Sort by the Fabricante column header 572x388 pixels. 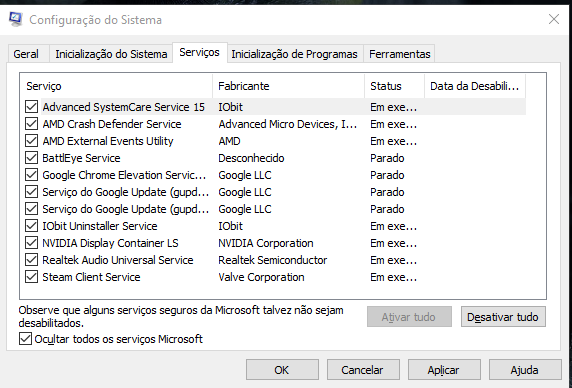click(289, 86)
